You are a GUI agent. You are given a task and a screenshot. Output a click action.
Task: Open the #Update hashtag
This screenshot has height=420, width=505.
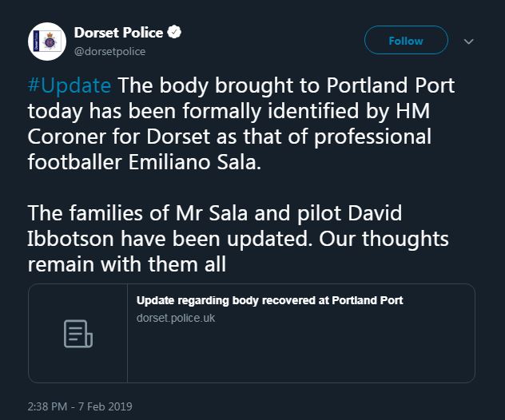tap(70, 85)
